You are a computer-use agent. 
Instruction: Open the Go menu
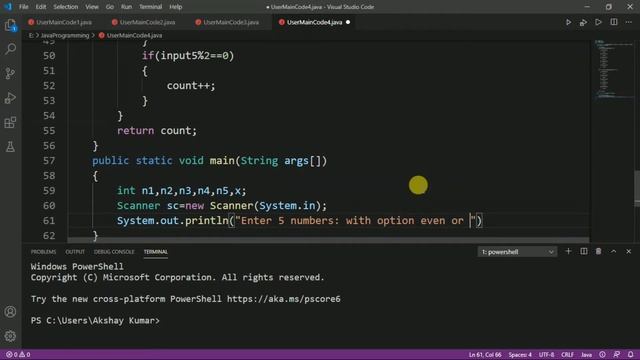coord(110,7)
